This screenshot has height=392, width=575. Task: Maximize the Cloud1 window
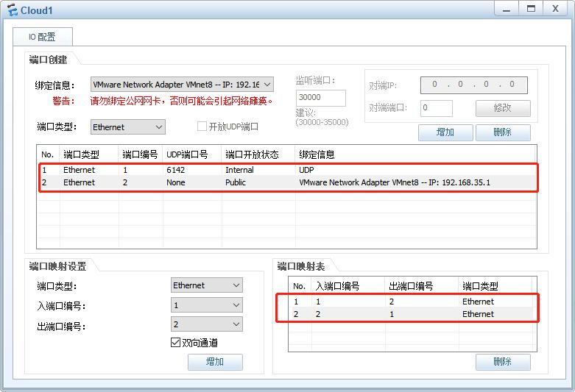point(529,8)
